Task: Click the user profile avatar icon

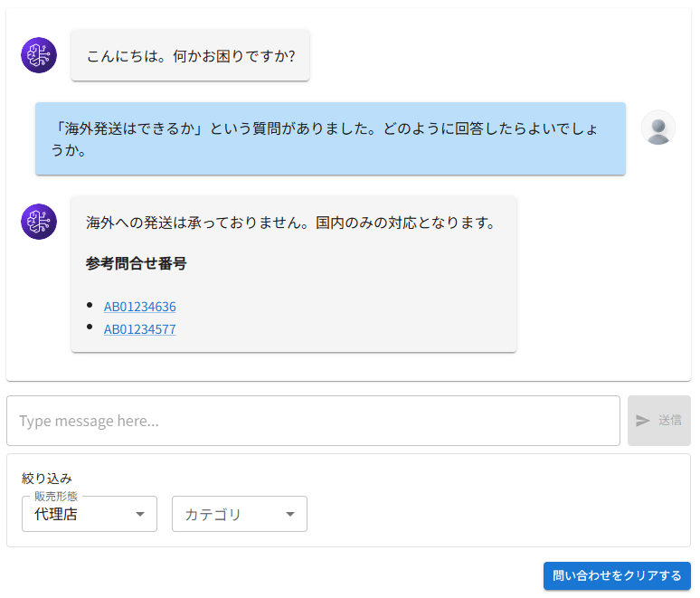Action: click(x=658, y=128)
